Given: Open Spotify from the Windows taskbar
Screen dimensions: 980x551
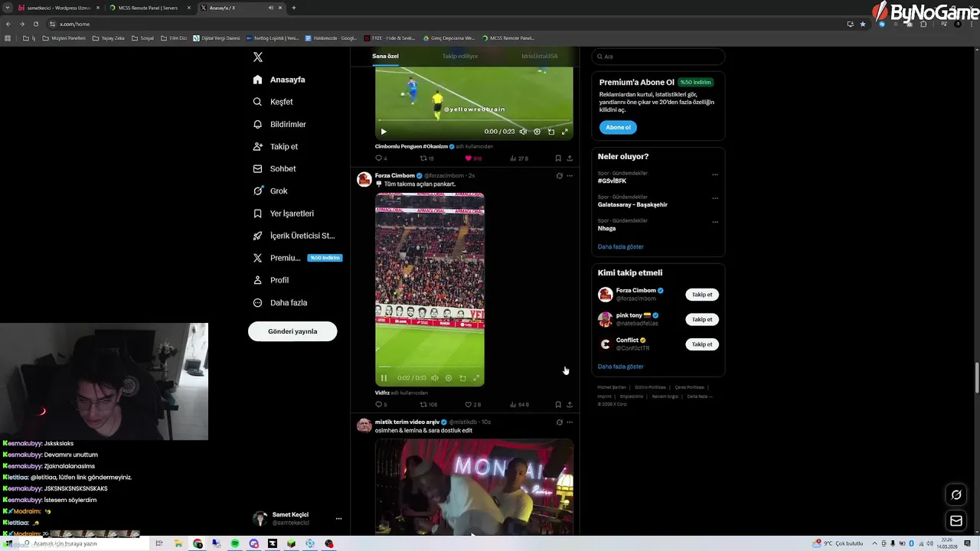Looking at the screenshot, I should (235, 543).
